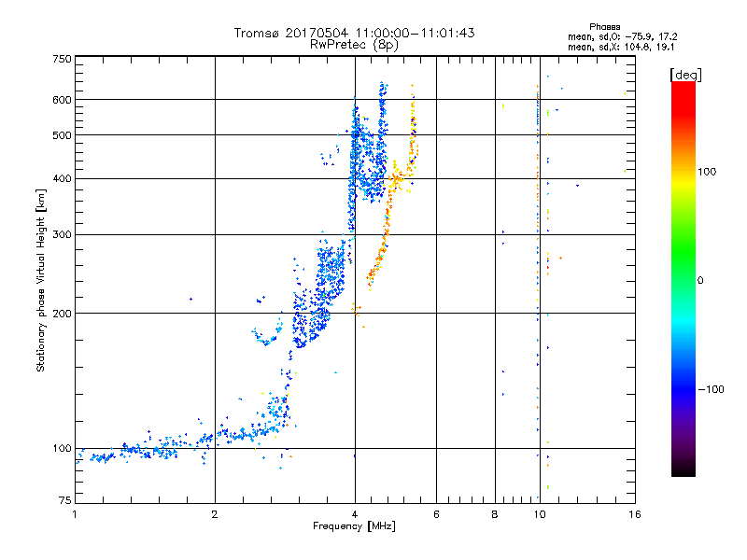This screenshot has width=747, height=560.
Task: Click the x-axis tick label '8'
Action: pyautogui.click(x=495, y=514)
